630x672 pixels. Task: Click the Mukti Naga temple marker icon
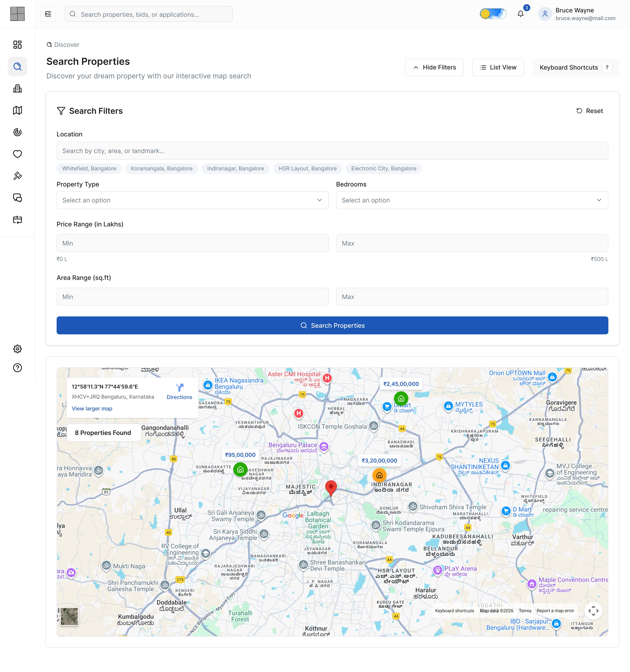(x=106, y=565)
